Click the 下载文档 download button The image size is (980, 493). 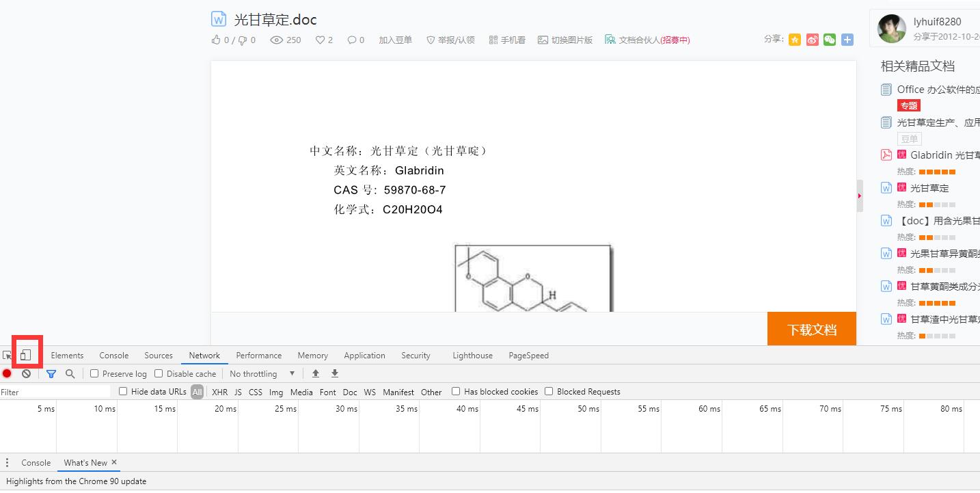pyautogui.click(x=812, y=328)
